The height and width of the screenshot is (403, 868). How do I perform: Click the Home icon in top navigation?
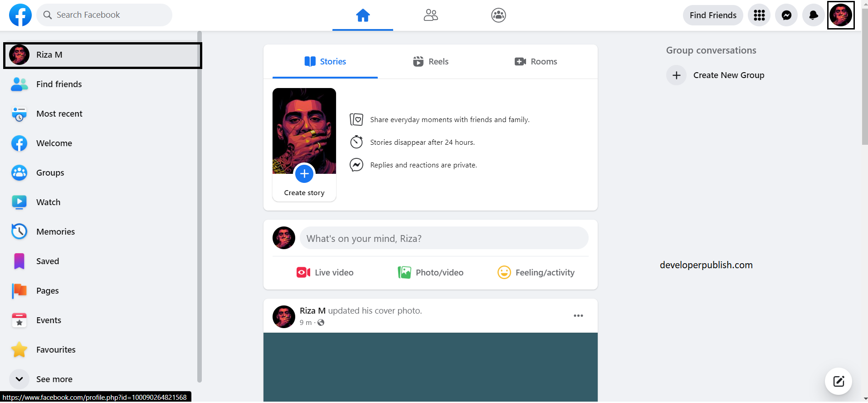coord(363,15)
